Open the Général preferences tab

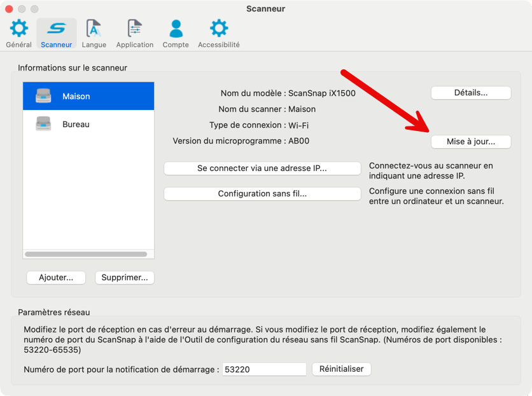click(x=18, y=34)
